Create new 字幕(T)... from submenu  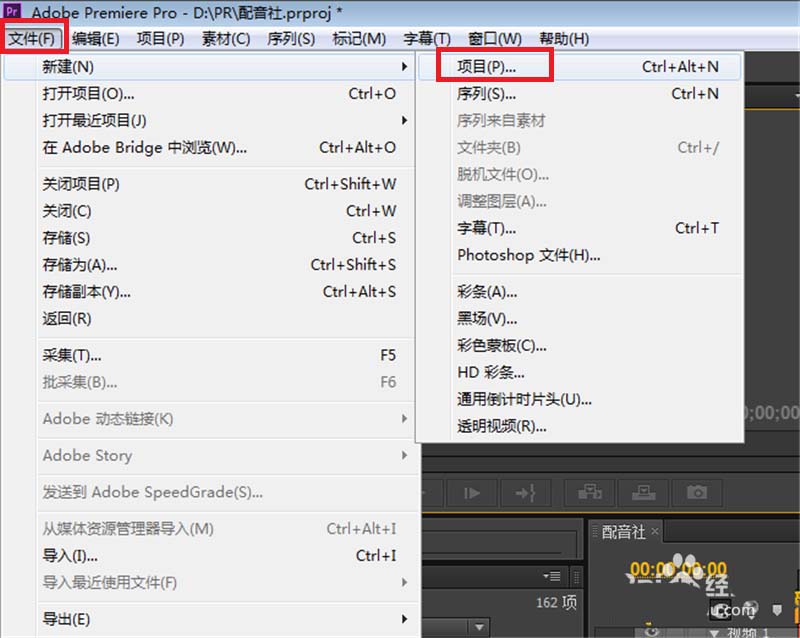point(580,228)
